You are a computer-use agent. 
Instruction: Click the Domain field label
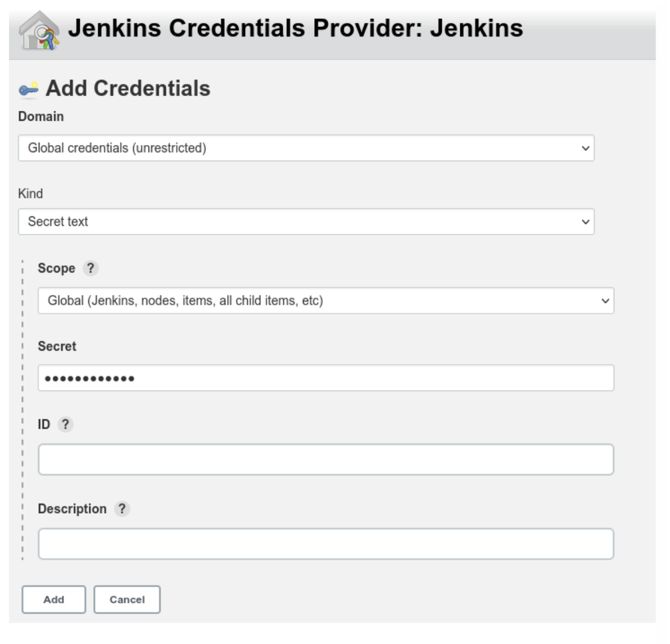(x=41, y=116)
